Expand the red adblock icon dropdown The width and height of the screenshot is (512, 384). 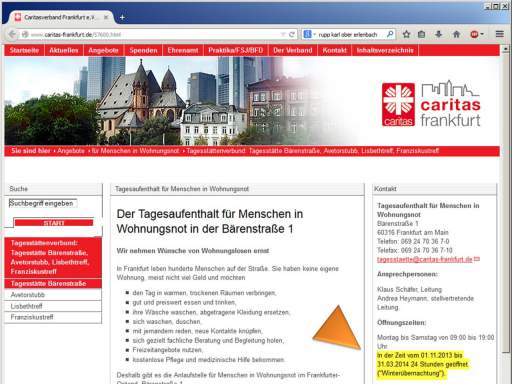pos(482,34)
